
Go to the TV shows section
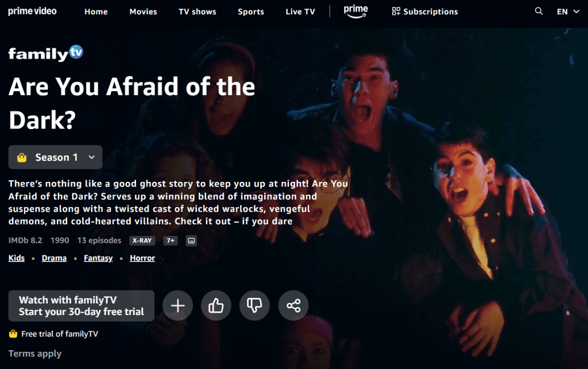[198, 11]
